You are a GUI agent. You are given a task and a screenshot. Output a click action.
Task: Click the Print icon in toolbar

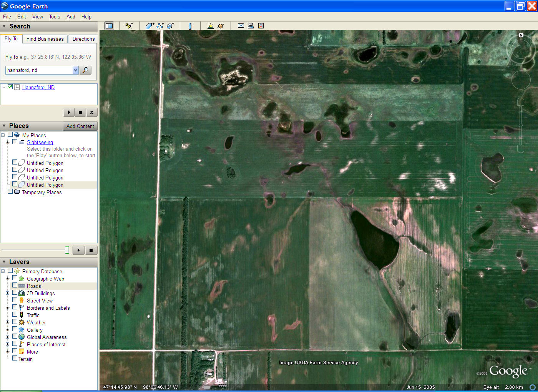point(251,26)
